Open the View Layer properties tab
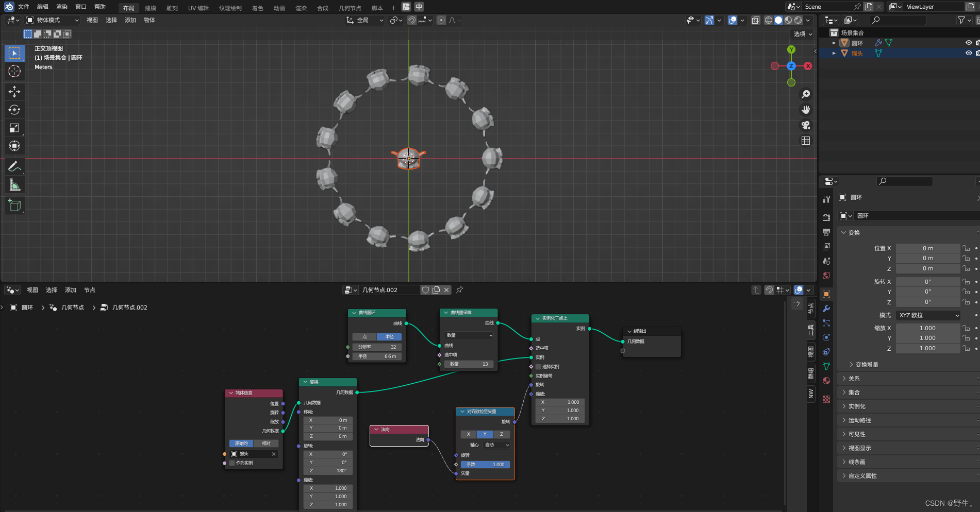Viewport: 980px width, 512px height. coord(826,246)
